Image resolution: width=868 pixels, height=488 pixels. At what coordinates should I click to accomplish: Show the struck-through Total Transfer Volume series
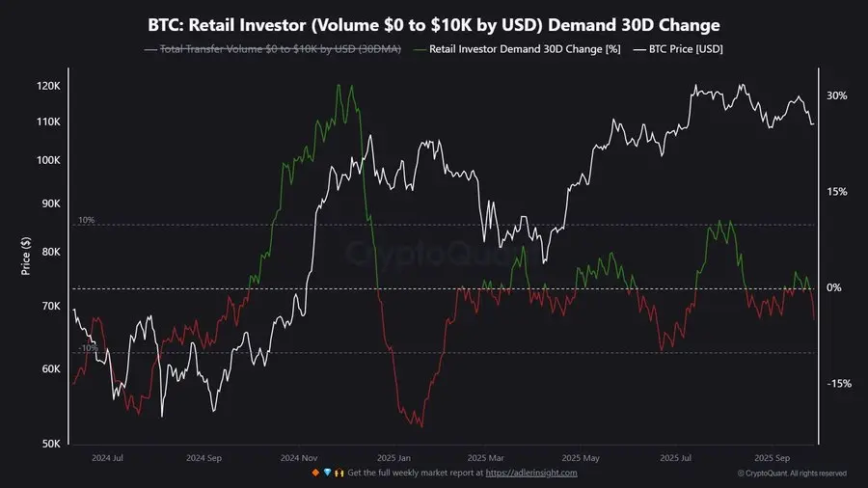(280, 48)
